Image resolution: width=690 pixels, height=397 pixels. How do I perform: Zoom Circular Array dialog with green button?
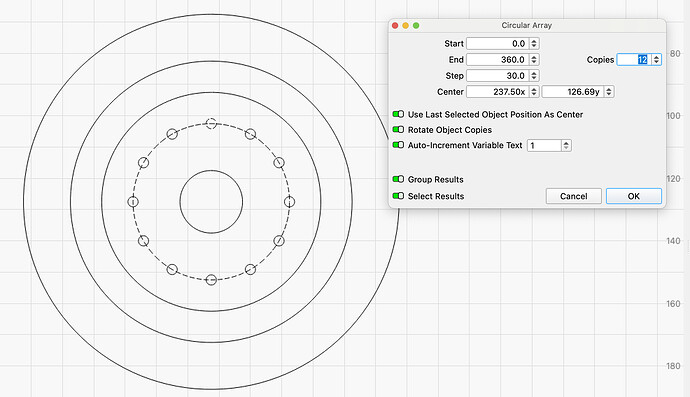(x=416, y=26)
